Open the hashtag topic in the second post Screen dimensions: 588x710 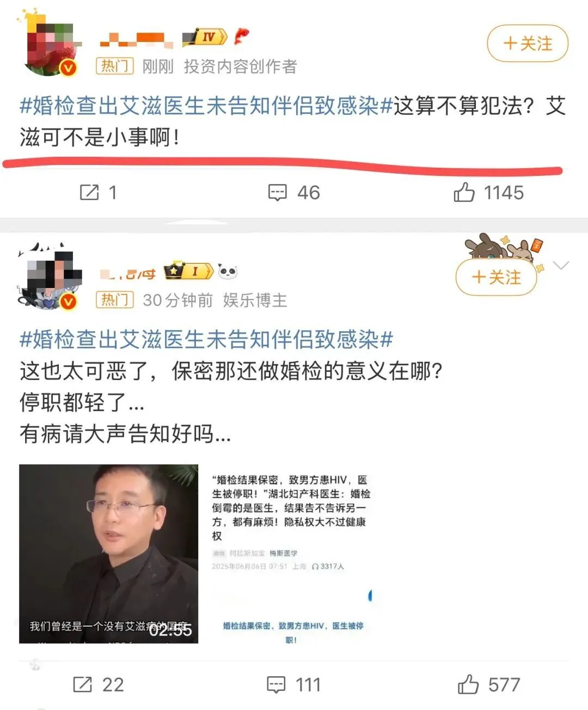pos(206,339)
